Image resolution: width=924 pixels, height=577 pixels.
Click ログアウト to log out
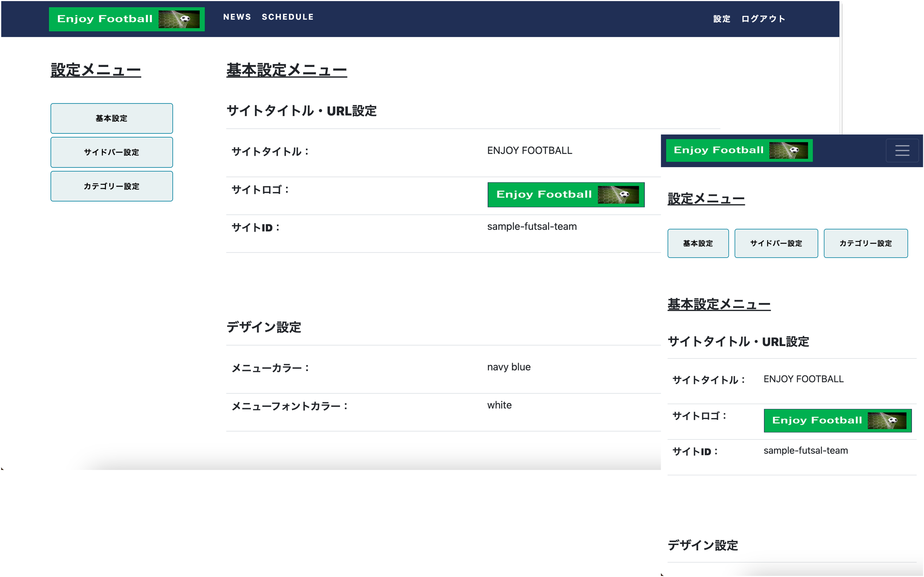pos(763,19)
